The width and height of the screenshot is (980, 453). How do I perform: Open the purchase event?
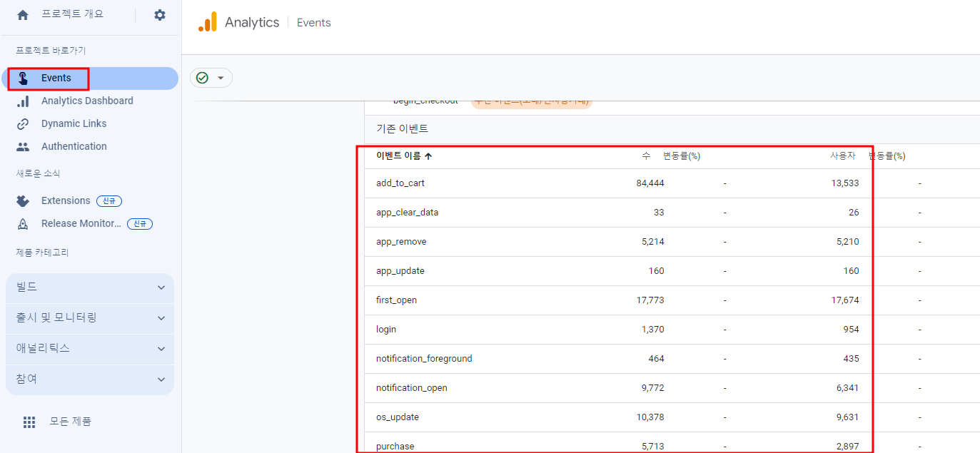(395, 447)
